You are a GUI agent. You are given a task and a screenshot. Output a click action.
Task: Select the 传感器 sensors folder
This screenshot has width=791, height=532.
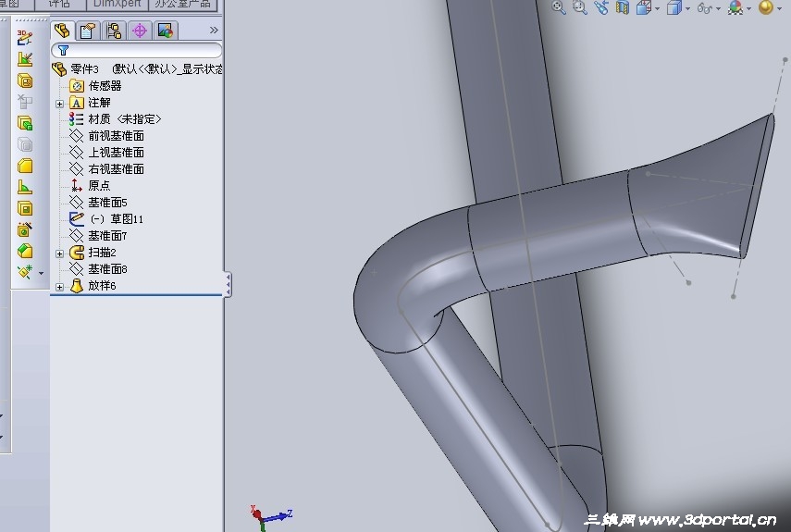point(105,86)
